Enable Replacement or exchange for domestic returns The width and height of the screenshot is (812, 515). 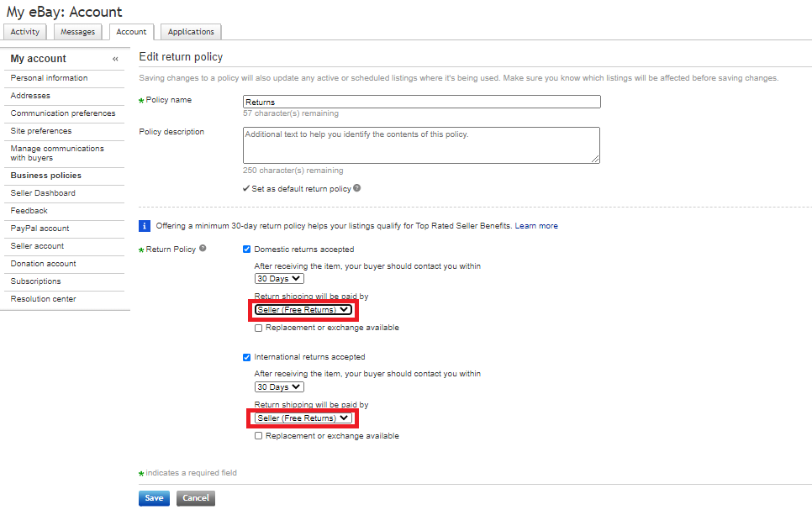tap(259, 328)
